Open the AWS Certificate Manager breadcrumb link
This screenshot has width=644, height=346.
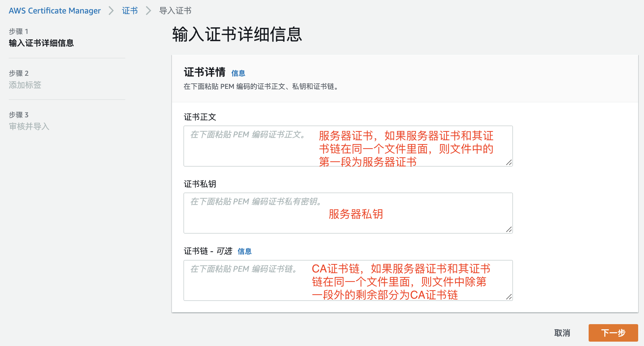54,11
